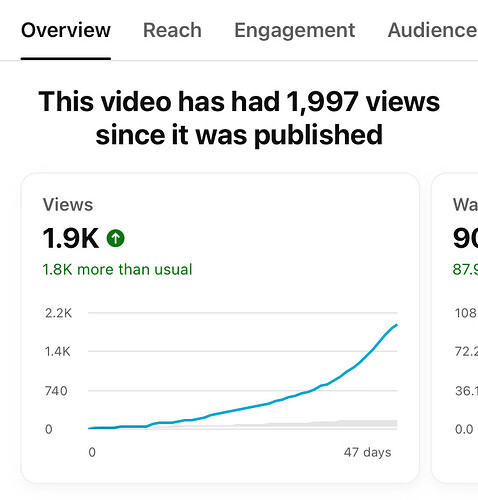Click the middle of the blue views curve
478x500 pixels.
(243, 408)
